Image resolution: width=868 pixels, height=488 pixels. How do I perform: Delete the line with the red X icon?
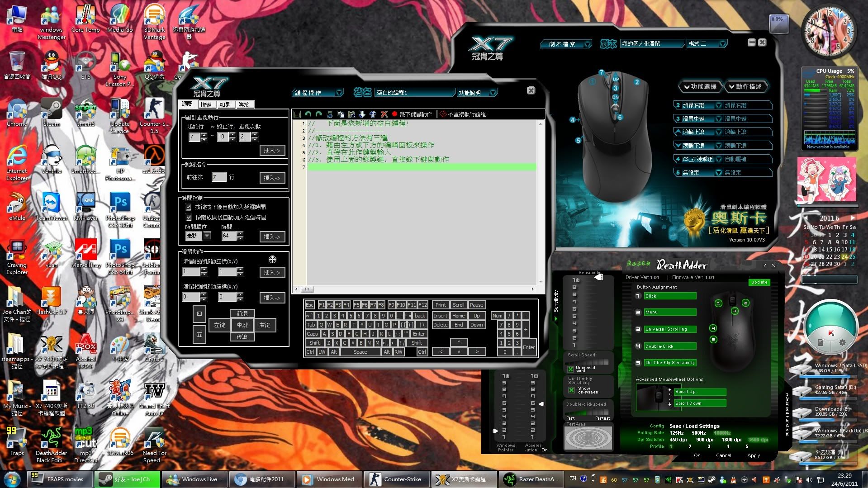point(384,114)
